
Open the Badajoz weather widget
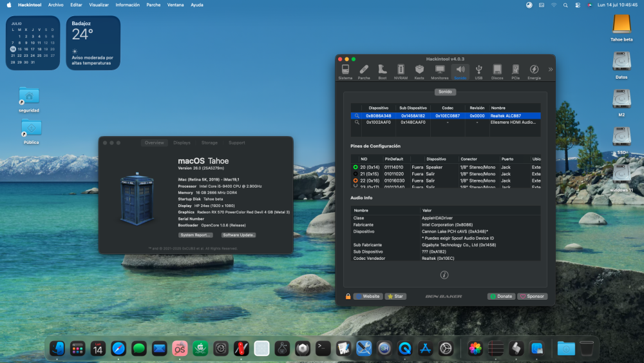93,43
